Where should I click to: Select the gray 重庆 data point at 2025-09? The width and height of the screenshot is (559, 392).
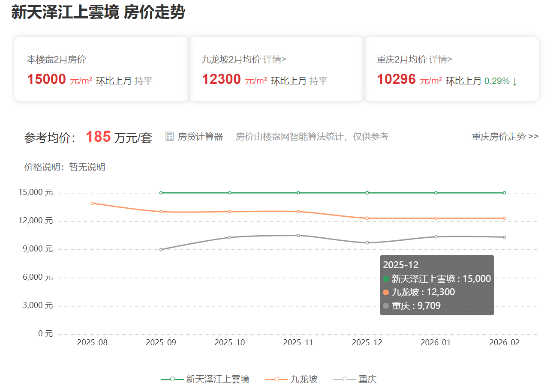[x=161, y=249]
